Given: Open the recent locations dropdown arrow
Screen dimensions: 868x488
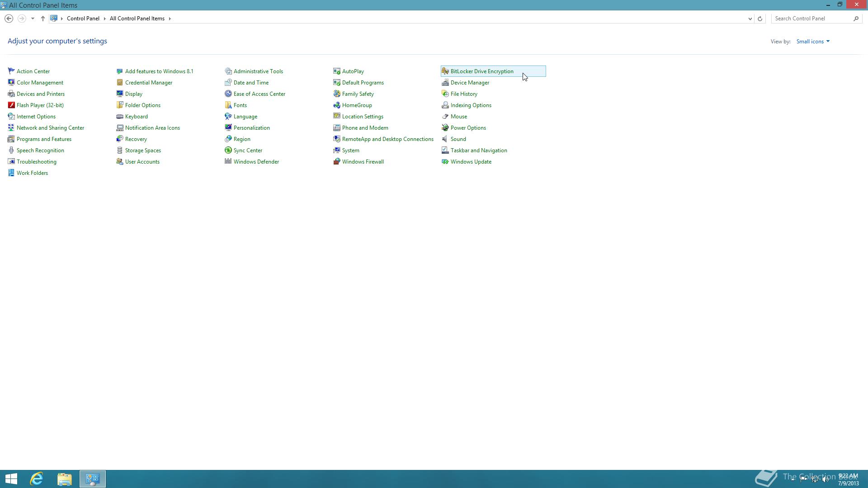Looking at the screenshot, I should 33,19.
